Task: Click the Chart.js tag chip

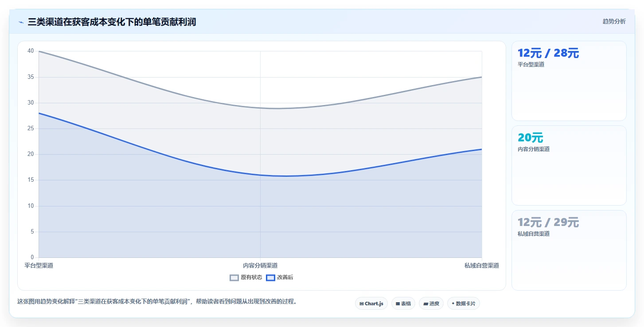Action: (371, 304)
